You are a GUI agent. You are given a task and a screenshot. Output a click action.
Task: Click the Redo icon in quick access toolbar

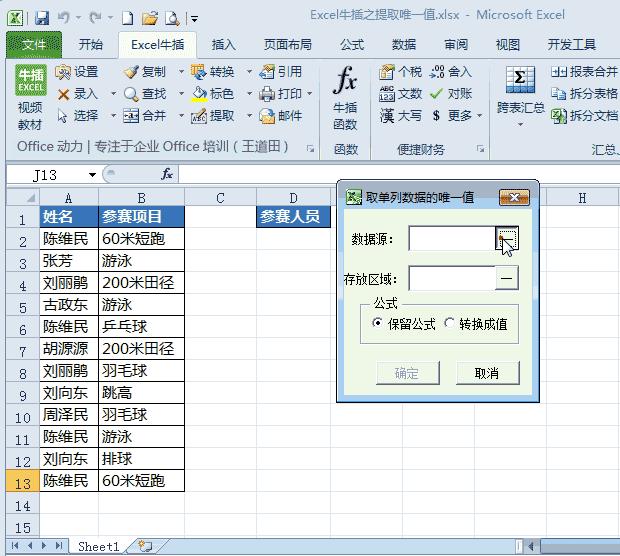point(95,17)
